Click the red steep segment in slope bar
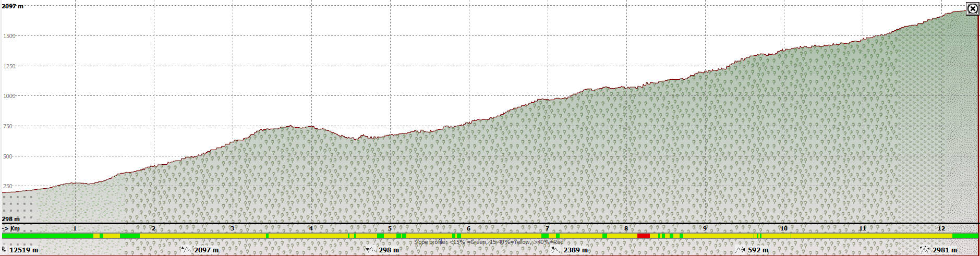Image resolution: width=980 pixels, height=256 pixels. pos(643,236)
